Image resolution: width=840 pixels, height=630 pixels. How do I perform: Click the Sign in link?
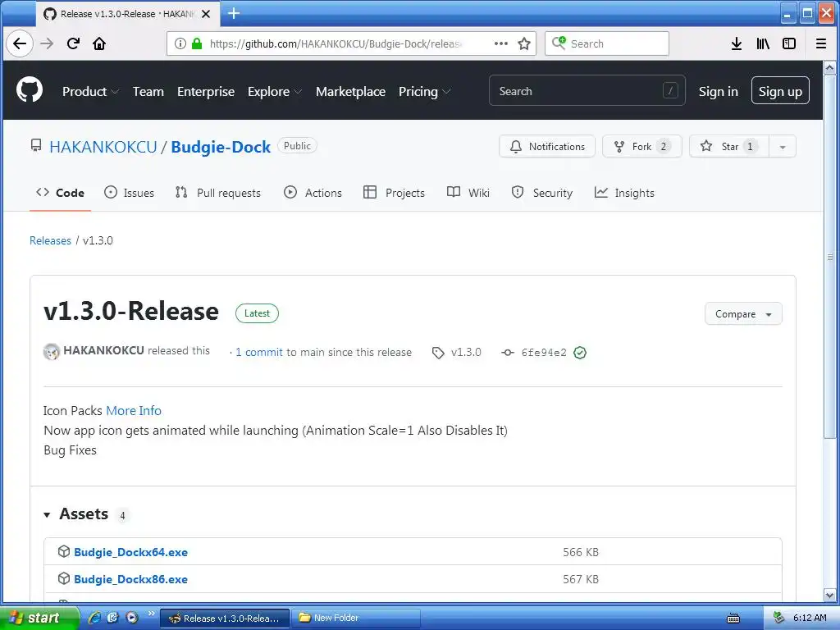(718, 92)
